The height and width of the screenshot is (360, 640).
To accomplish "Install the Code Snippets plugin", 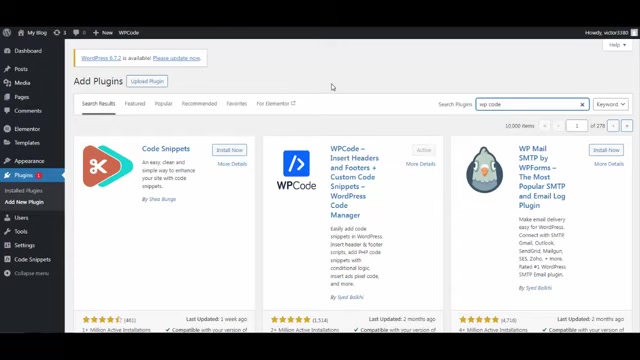I will (x=229, y=150).
